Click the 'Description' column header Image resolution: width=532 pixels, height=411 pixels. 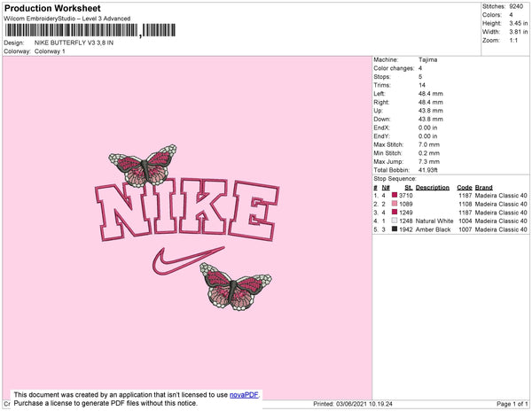[x=433, y=188]
